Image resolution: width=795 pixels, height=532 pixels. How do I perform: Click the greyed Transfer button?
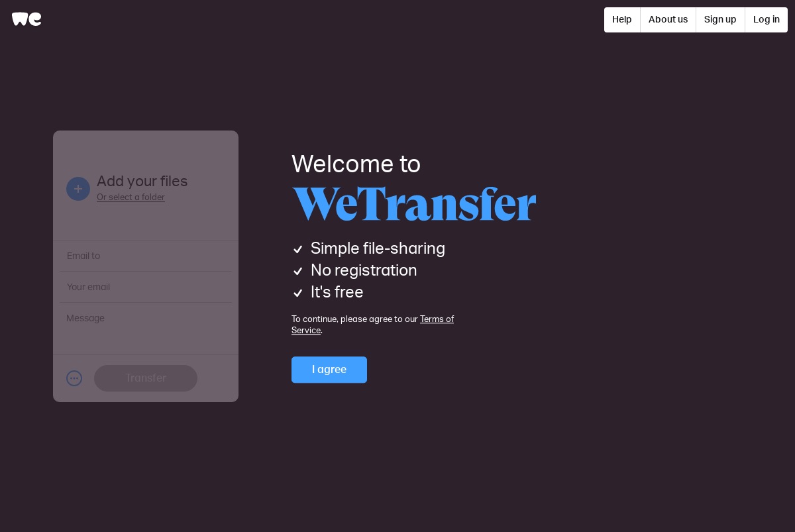point(146,378)
